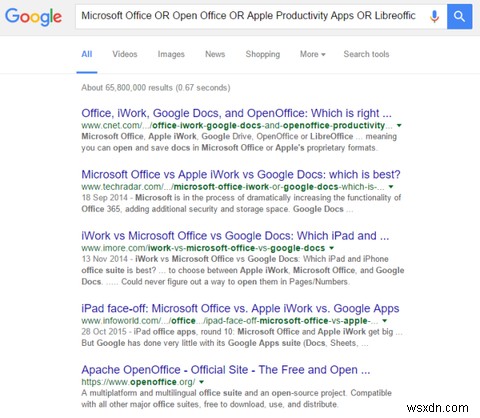Image resolution: width=480 pixels, height=418 pixels.
Task: Open dropdown arrow beside openoffice.org URL
Action: click(x=201, y=382)
